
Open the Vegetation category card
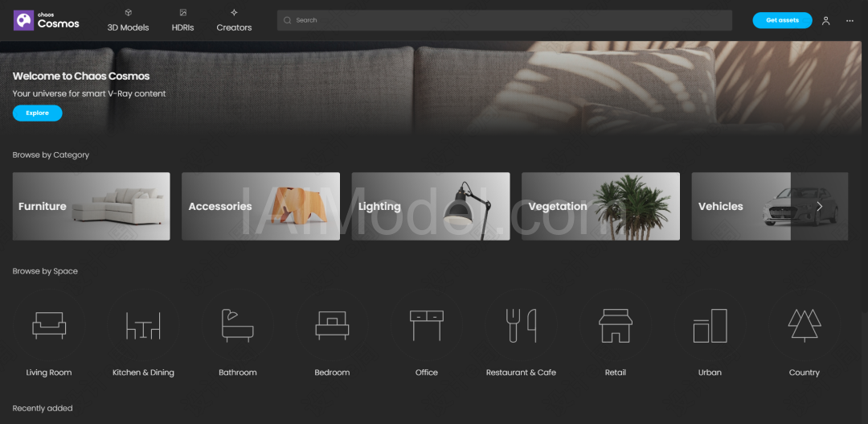click(x=600, y=206)
